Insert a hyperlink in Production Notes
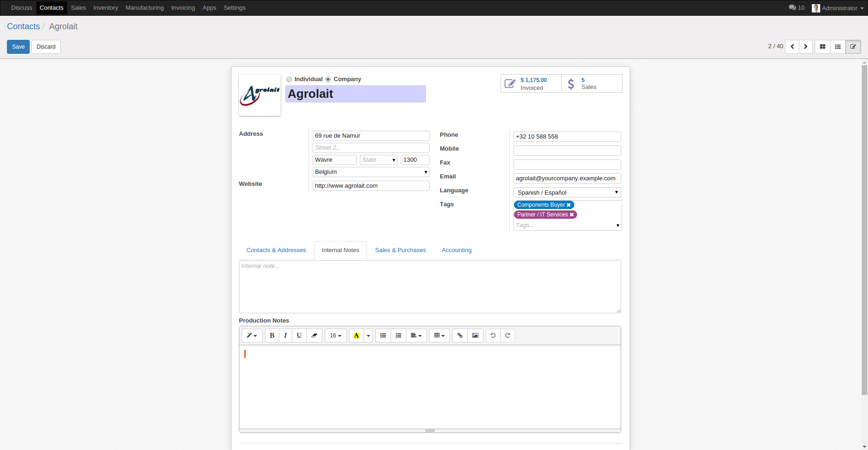Screen dimensions: 868x450 click(x=460, y=335)
